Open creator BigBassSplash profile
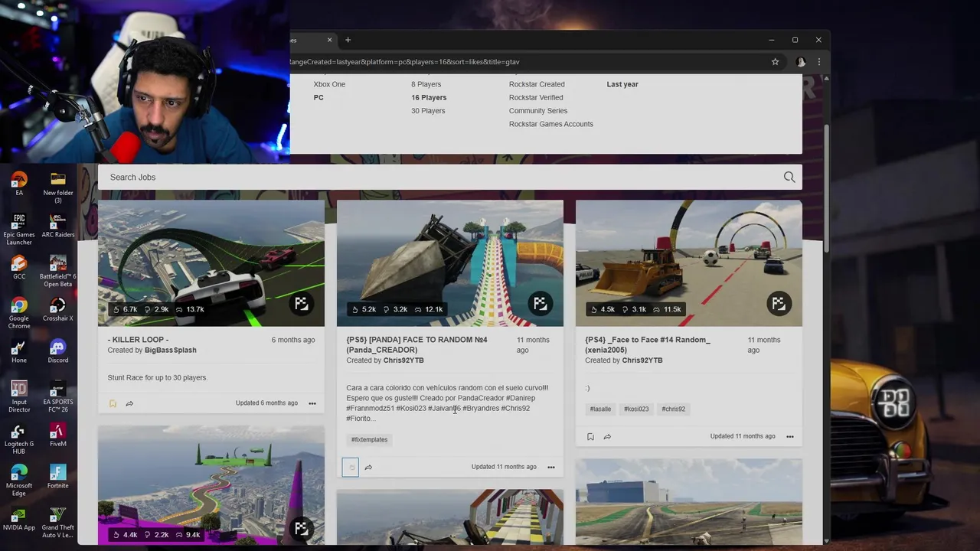The height and width of the screenshot is (551, 980). 171,350
